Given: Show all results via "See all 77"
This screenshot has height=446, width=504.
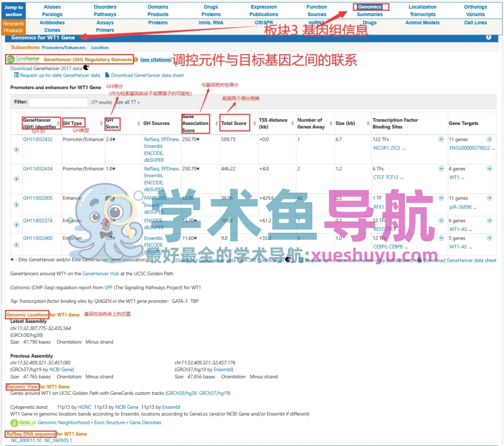Looking at the screenshot, I should coord(128,102).
